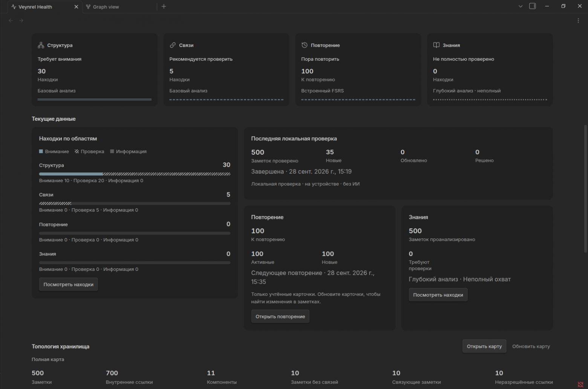Viewport: 588px width, 389px height.
Task: Navigate forward with the right arrow
Action: [21, 20]
